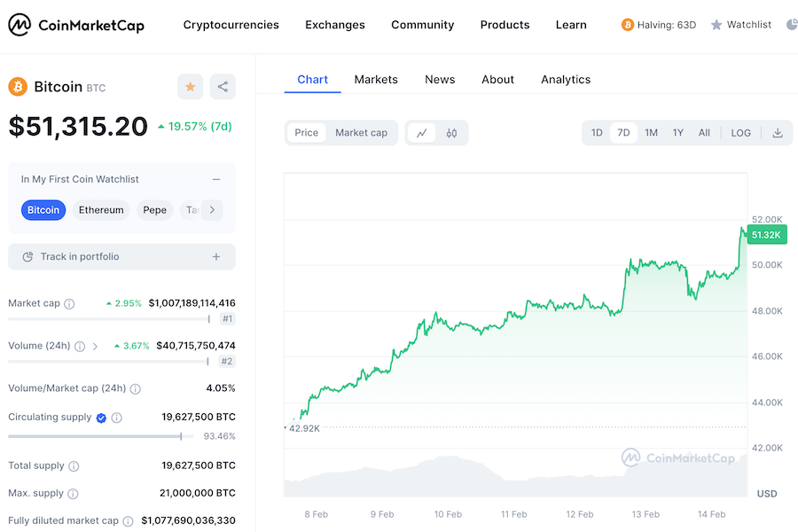Screen dimensions: 798x532
Task: Switch to the About tab
Action: click(497, 80)
